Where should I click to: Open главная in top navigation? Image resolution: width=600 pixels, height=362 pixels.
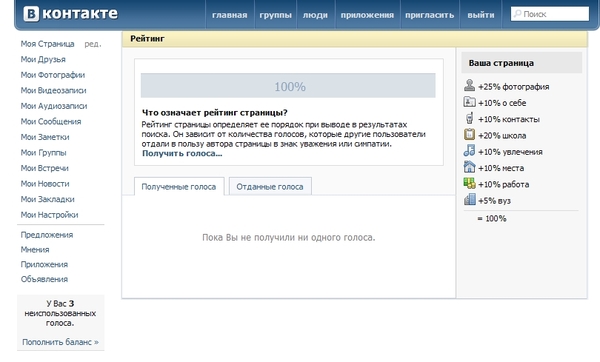[230, 15]
